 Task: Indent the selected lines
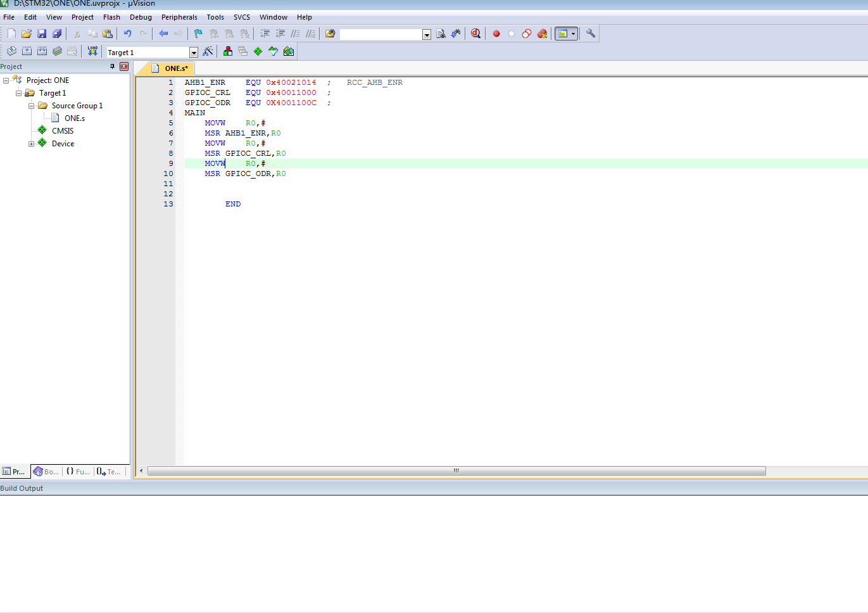click(x=265, y=34)
